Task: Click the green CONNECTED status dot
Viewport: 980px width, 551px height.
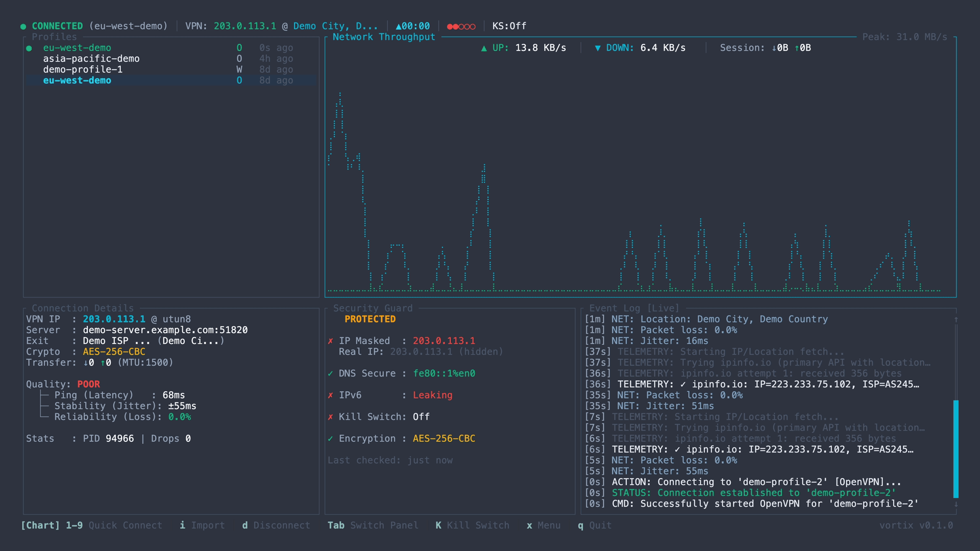Action: pos(22,26)
